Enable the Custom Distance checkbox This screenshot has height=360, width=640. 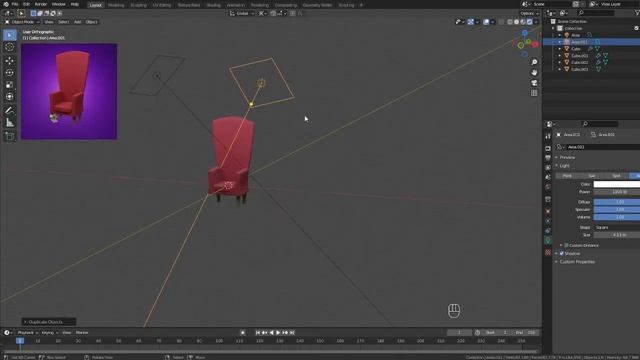566,245
